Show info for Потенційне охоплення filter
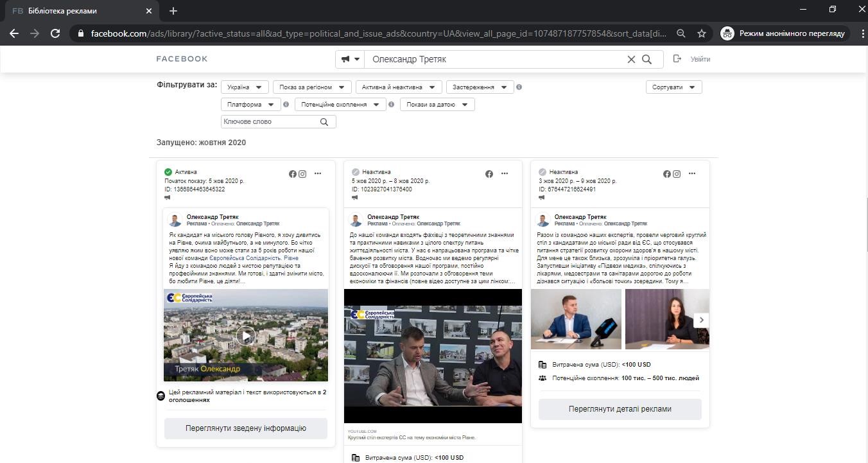Viewport: 868px width, 463px height. point(391,105)
